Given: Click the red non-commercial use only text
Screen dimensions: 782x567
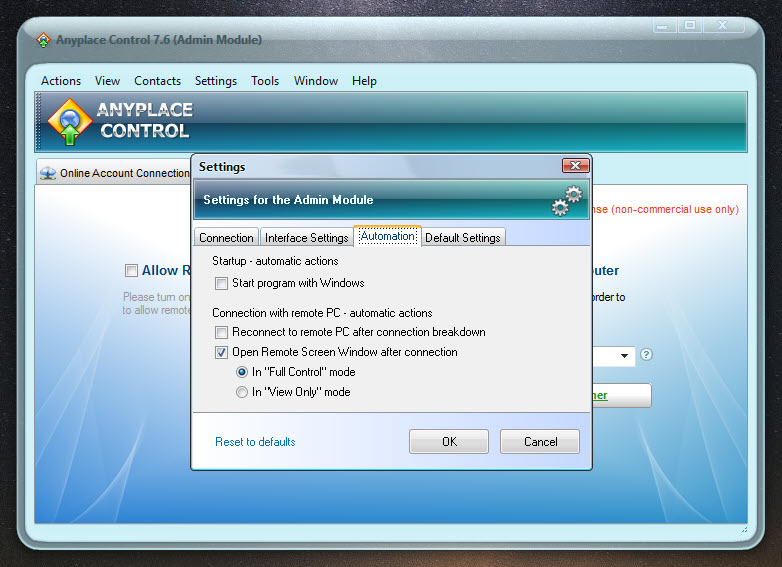Looking at the screenshot, I should coord(665,209).
